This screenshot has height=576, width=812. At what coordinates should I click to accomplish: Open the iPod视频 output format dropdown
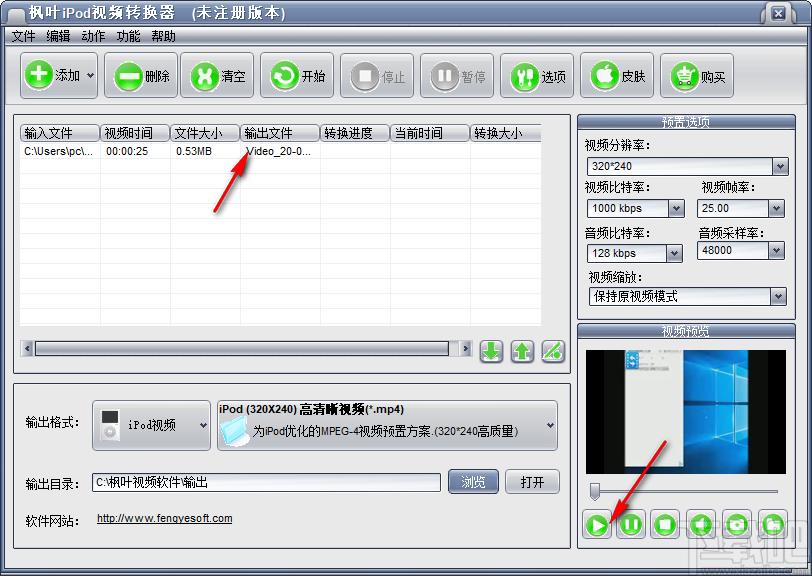(151, 425)
